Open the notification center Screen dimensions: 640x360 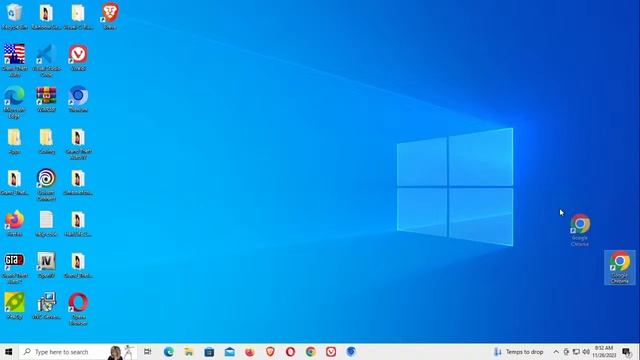click(627, 351)
